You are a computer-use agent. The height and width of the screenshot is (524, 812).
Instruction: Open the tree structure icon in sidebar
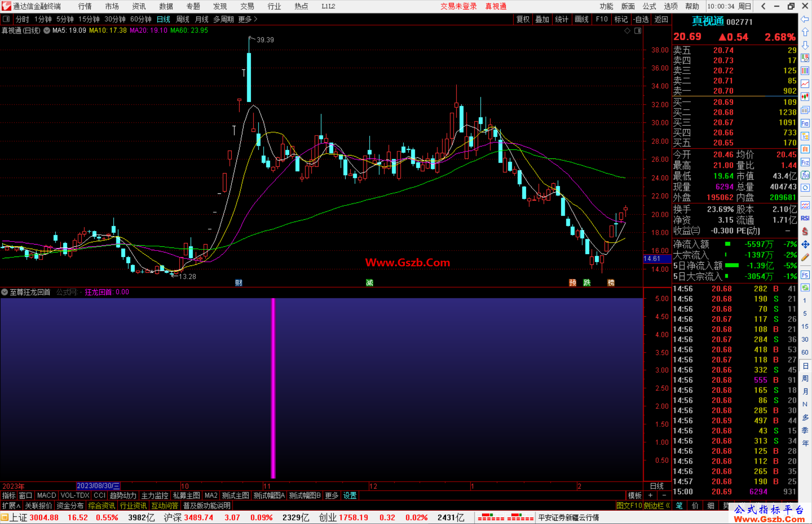(805, 136)
